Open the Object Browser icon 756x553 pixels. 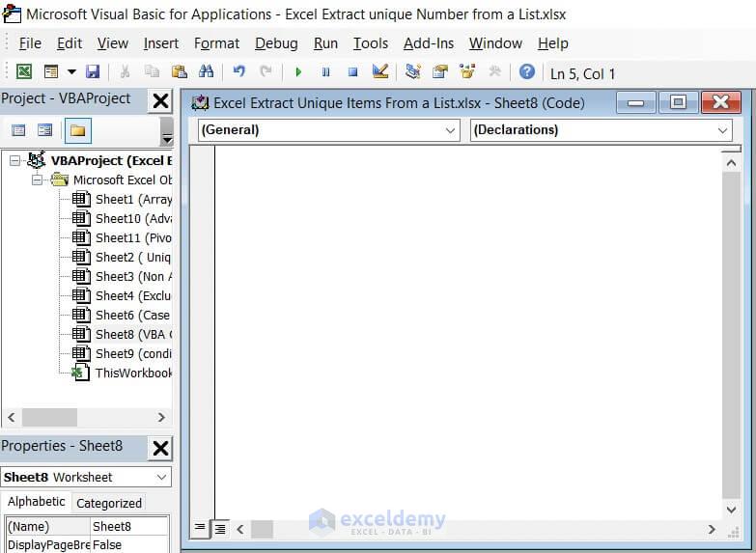pyautogui.click(x=467, y=71)
